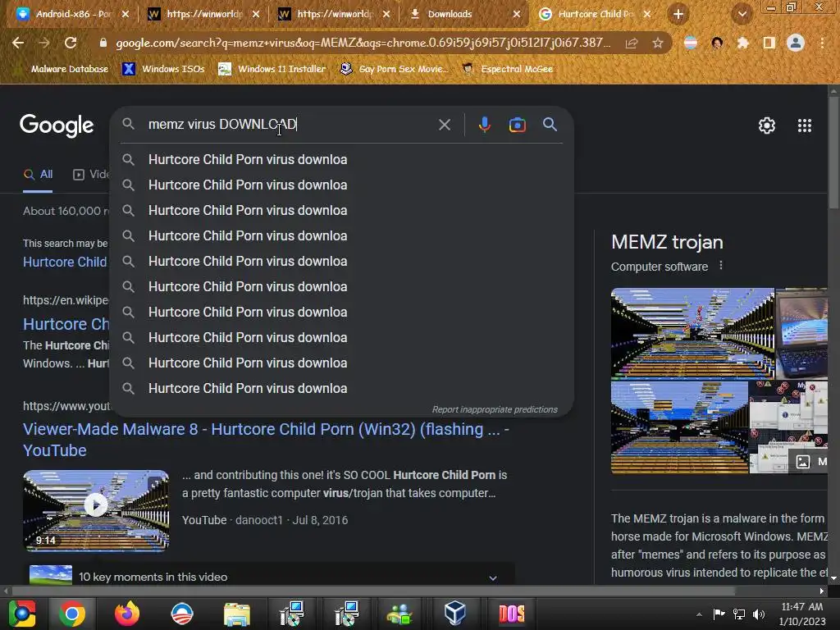Select the Videos results tab
This screenshot has height=630, width=840.
(x=91, y=174)
